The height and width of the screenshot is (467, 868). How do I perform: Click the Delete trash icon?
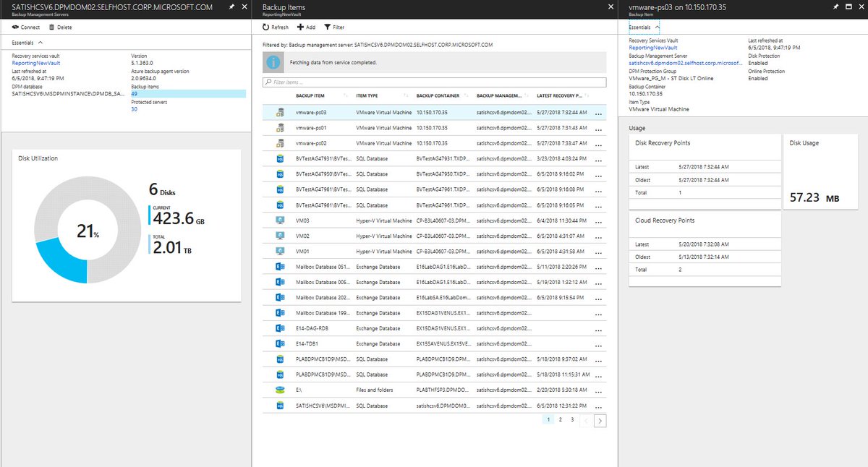(x=51, y=27)
